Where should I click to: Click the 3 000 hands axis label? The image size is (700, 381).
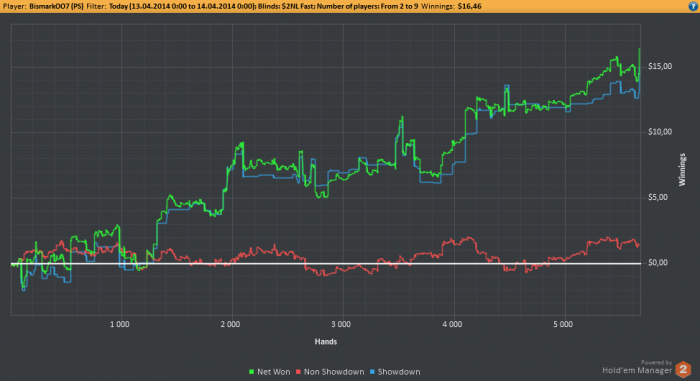(x=341, y=324)
